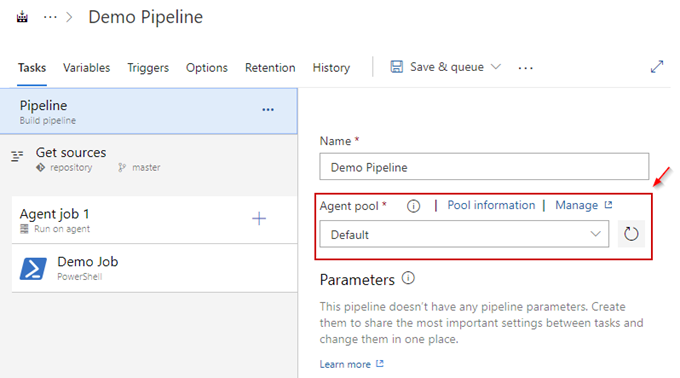Click the Manage external link icon
680x378 pixels.
click(x=608, y=205)
